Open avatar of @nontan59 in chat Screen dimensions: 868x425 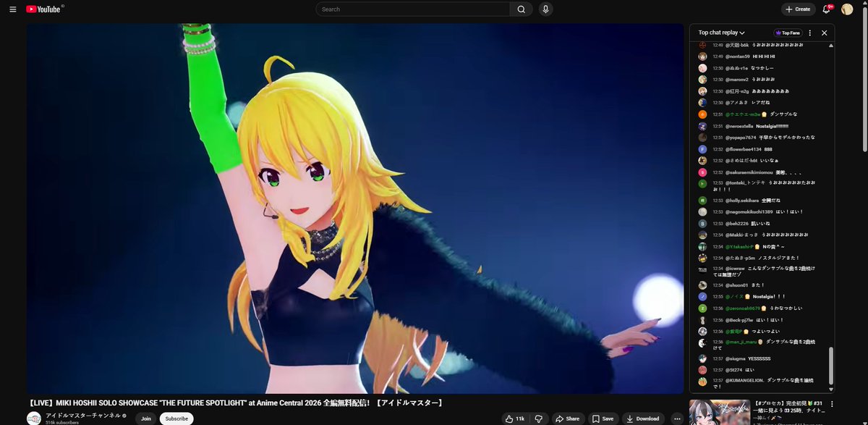[x=702, y=56]
